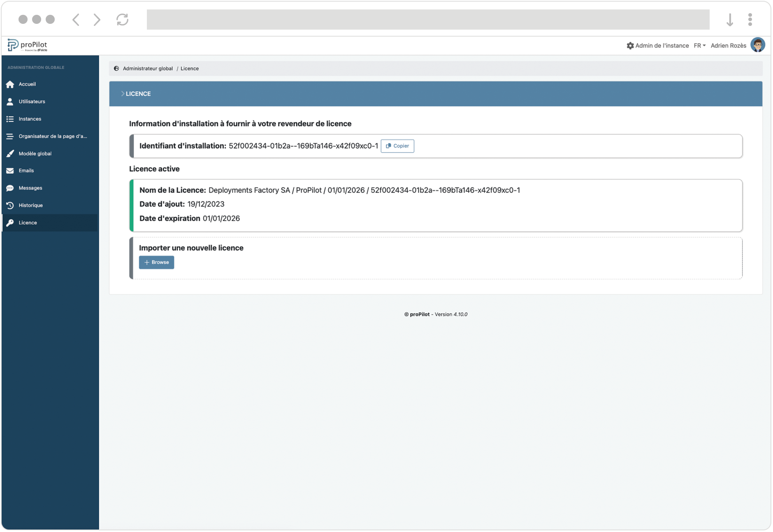Open the FR language dropdown
The width and height of the screenshot is (773, 532).
(x=699, y=45)
